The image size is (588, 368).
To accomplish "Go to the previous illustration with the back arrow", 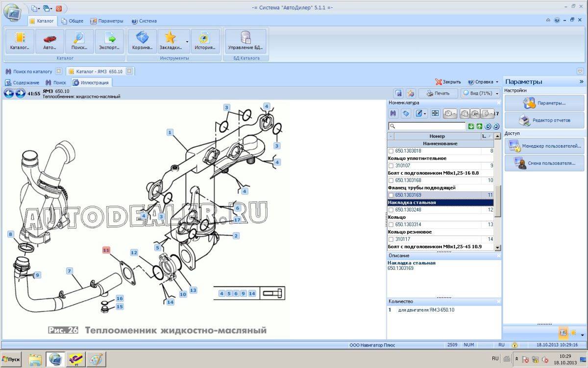I will (x=9, y=93).
